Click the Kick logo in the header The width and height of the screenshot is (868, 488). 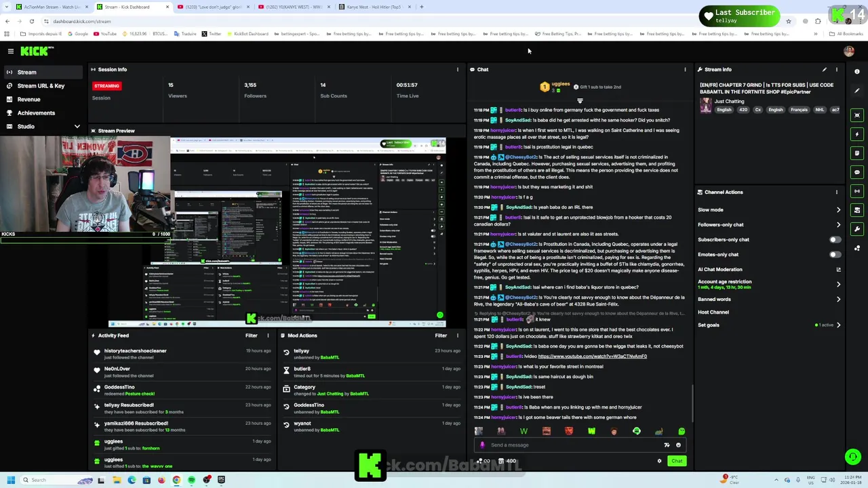pos(37,51)
